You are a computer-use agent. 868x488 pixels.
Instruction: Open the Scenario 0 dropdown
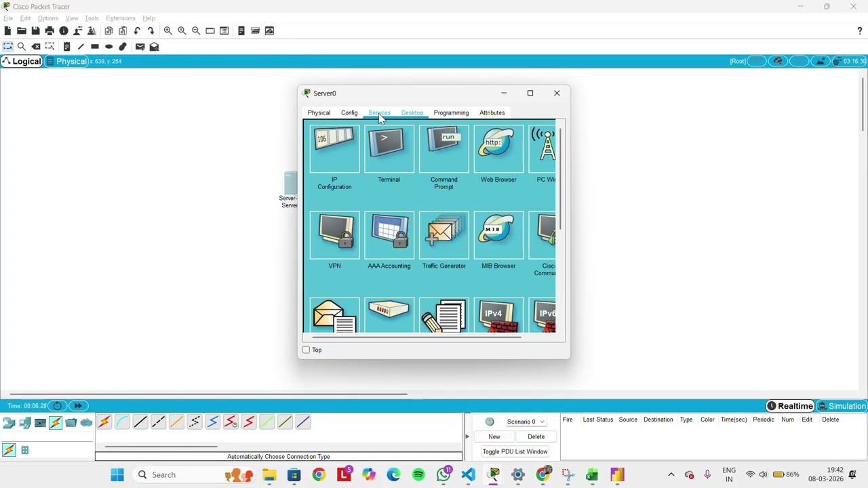pos(526,422)
